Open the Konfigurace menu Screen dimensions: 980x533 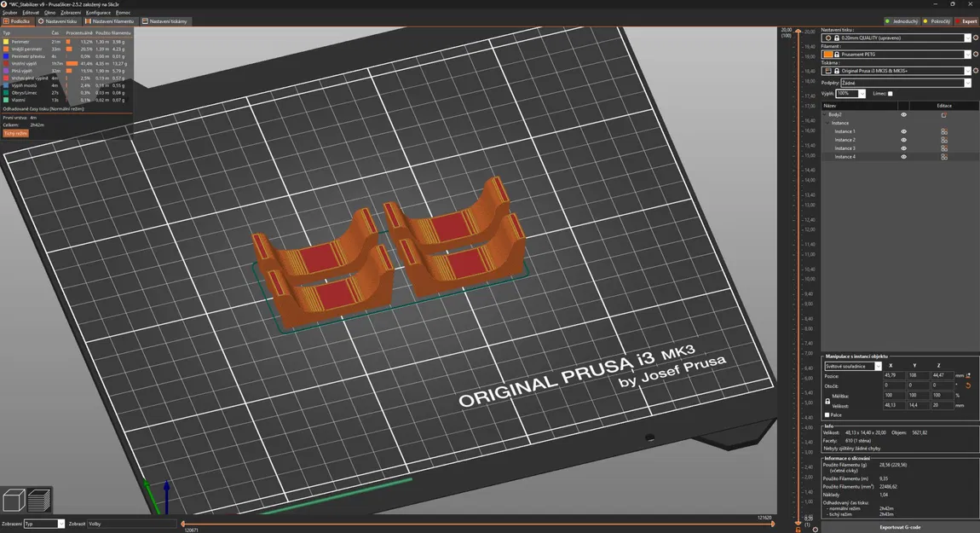[98, 13]
